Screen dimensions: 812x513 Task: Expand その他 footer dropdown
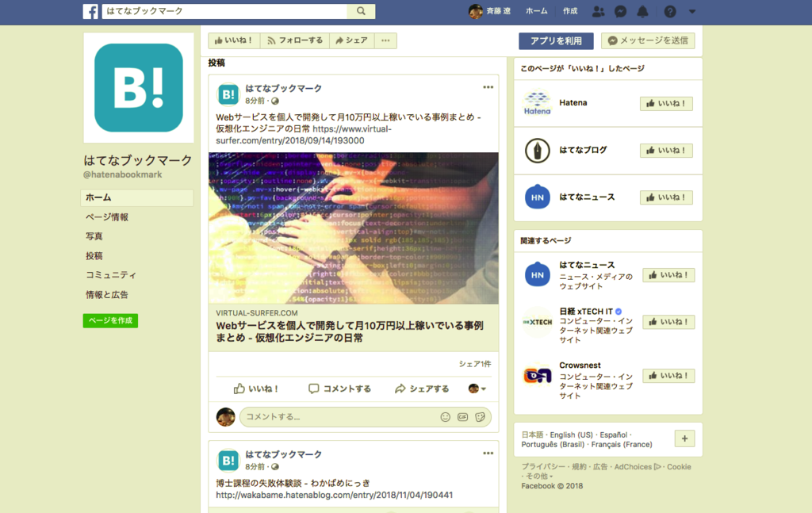pos(539,477)
